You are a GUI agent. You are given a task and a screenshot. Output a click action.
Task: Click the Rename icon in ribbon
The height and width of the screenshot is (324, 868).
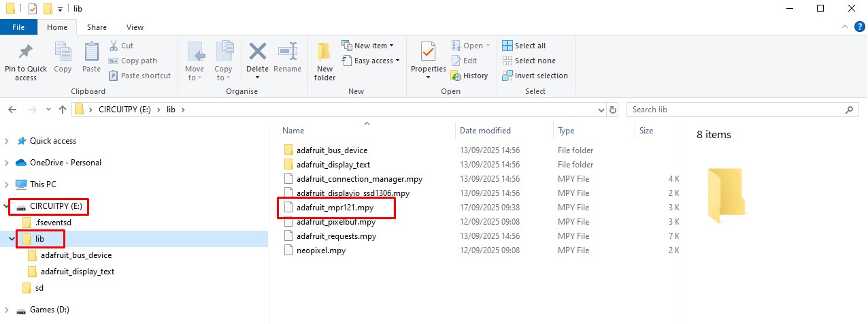pyautogui.click(x=287, y=53)
